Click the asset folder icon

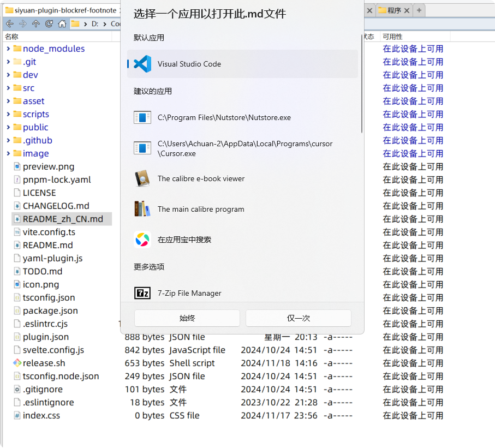pos(17,101)
